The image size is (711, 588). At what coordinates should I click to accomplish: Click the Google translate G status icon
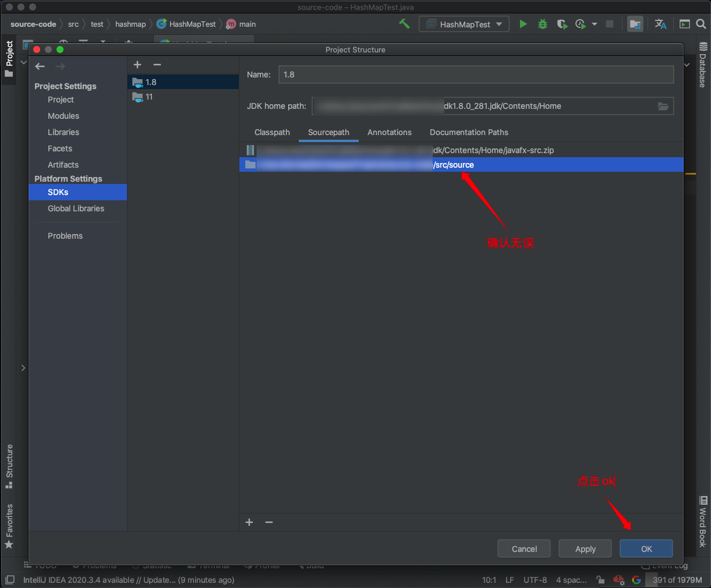point(636,580)
